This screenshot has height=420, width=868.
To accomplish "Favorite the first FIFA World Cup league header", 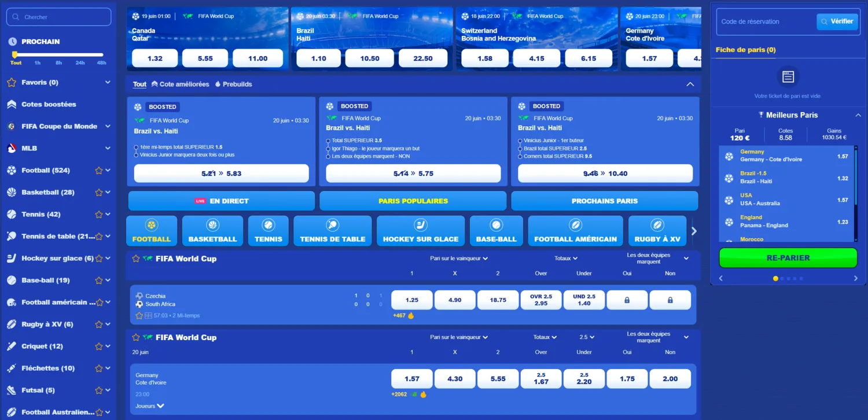I will (136, 259).
